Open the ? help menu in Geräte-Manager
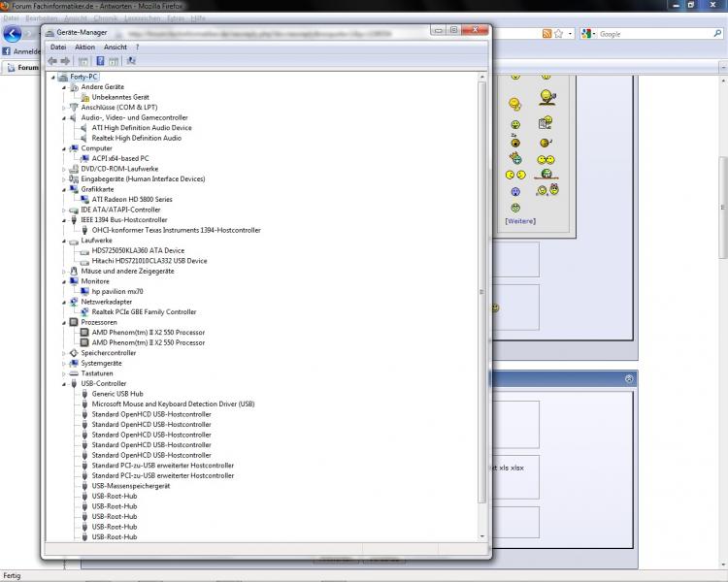The height and width of the screenshot is (582, 728). 138,47
